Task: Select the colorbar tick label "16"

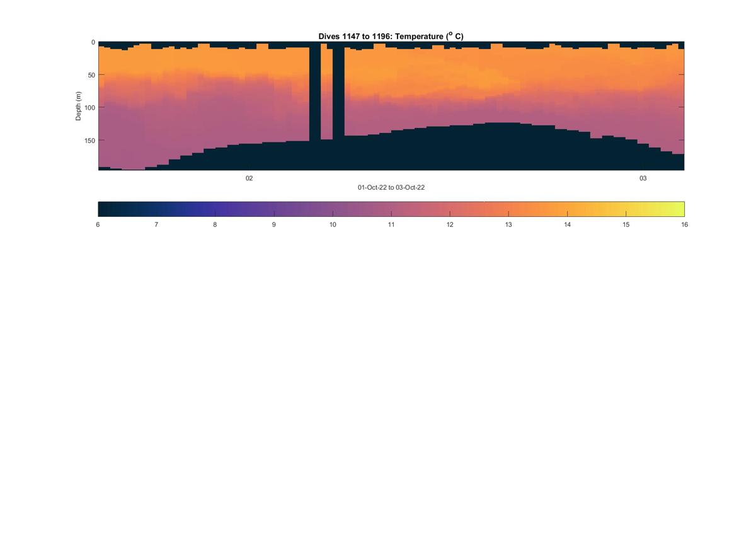Action: click(x=684, y=224)
